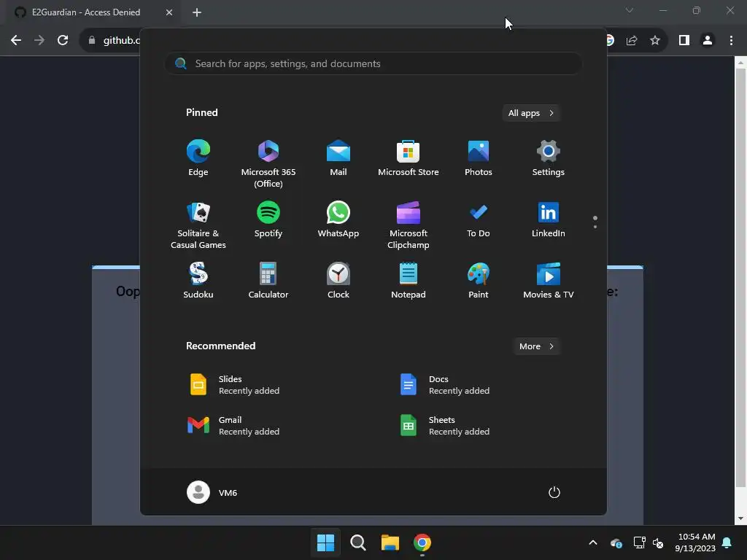Go to next page of pinned apps
This screenshot has height=560, width=747.
pos(595,227)
